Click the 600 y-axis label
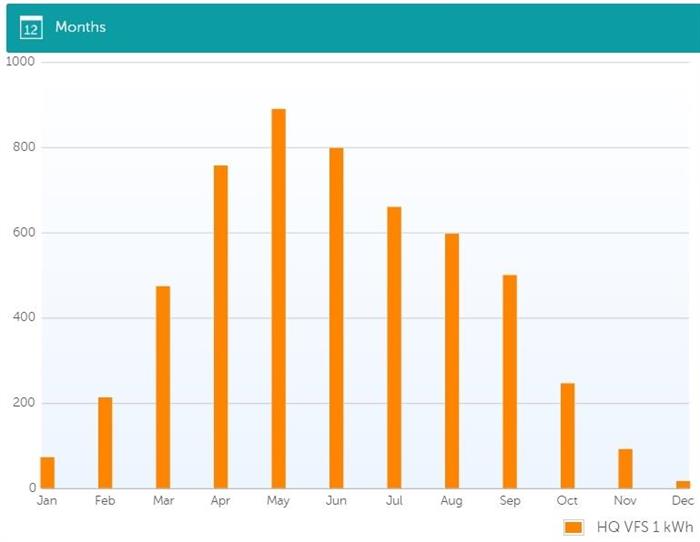The width and height of the screenshot is (700, 542). pos(23,233)
